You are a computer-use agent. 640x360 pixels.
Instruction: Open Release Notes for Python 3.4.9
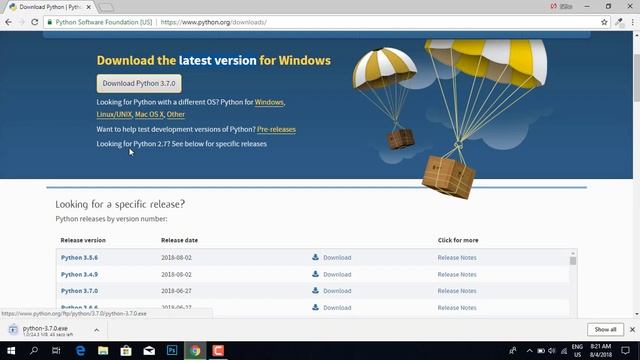(457, 274)
